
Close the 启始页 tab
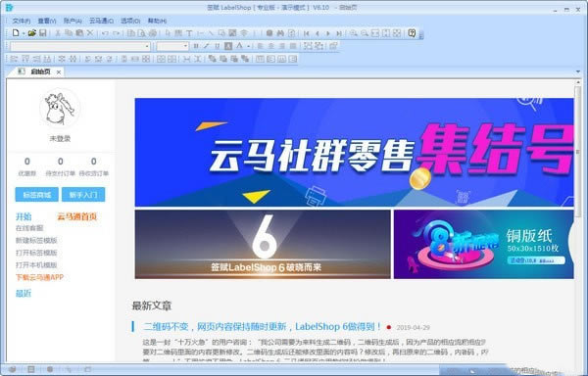point(59,71)
